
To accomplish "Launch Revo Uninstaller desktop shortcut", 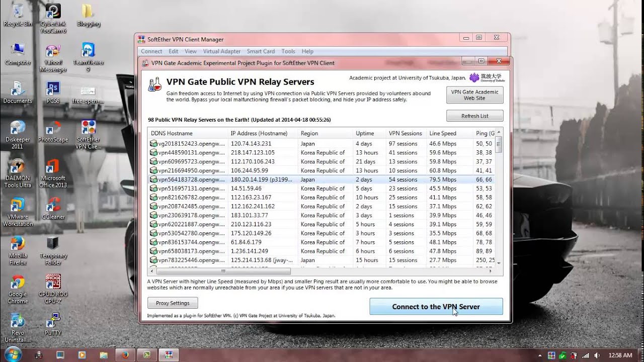I will click(18, 328).
